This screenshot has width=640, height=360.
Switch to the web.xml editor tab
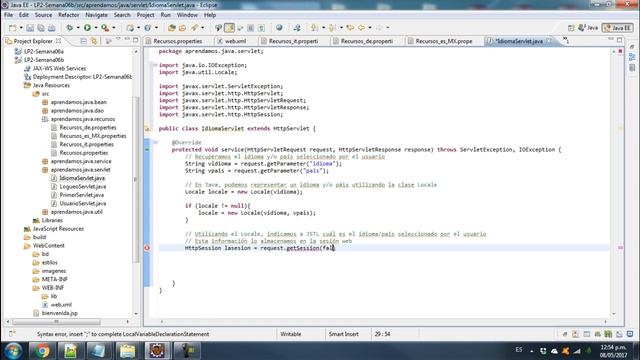(236, 41)
